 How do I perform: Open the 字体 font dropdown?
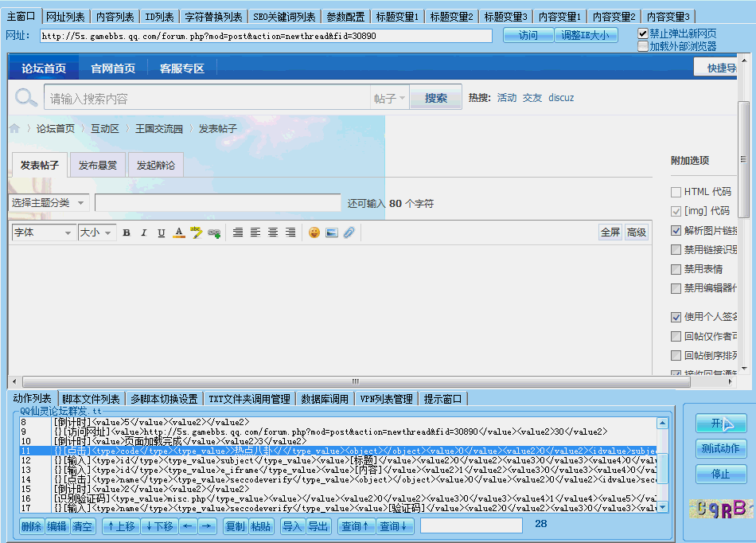(x=43, y=233)
